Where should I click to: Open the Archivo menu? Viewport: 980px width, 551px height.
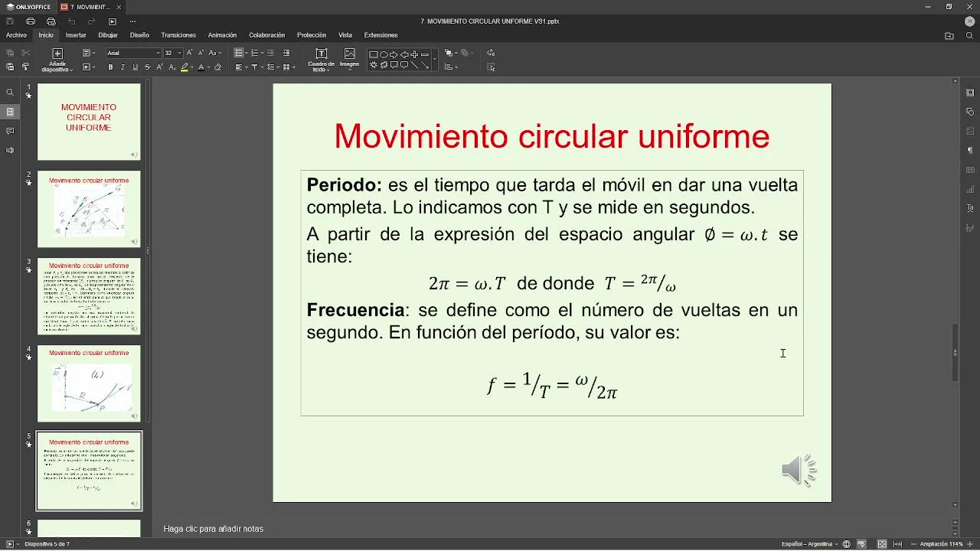pyautogui.click(x=16, y=35)
